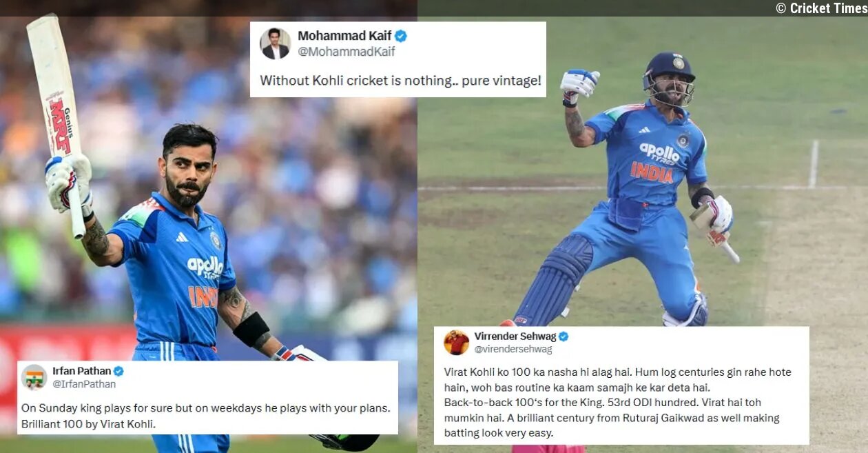868x453 pixels.
Task: Click the verified badge beside Virrender Sehwag
Action: 564,336
